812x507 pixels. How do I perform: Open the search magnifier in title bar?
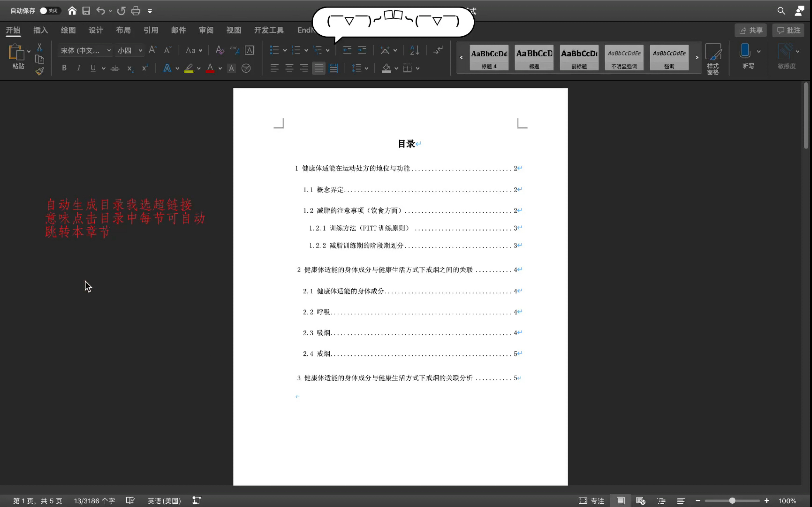point(781,11)
